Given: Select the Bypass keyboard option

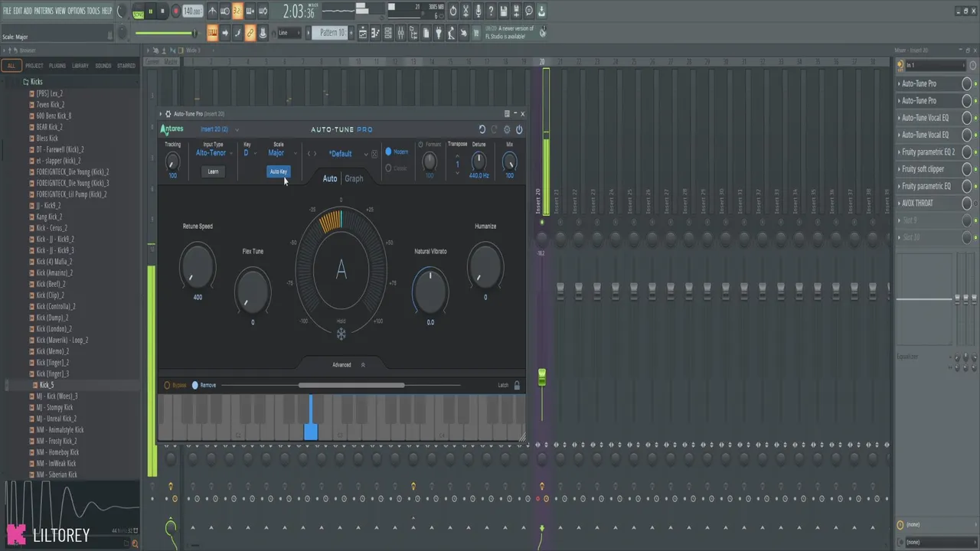Looking at the screenshot, I should (x=175, y=385).
